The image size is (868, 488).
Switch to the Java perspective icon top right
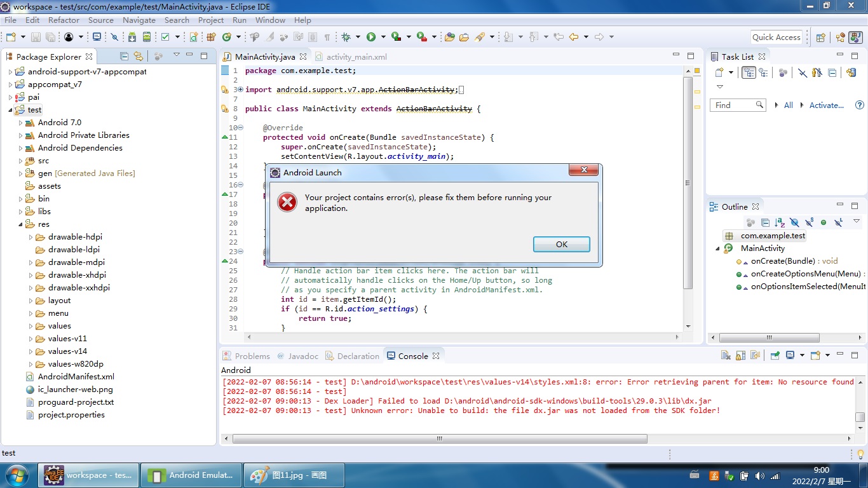click(x=855, y=36)
